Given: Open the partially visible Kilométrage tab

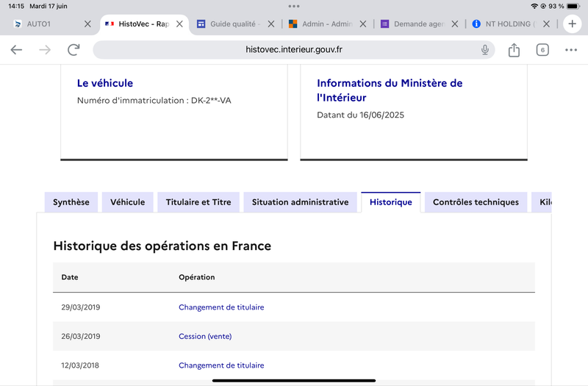Looking at the screenshot, I should pos(542,202).
